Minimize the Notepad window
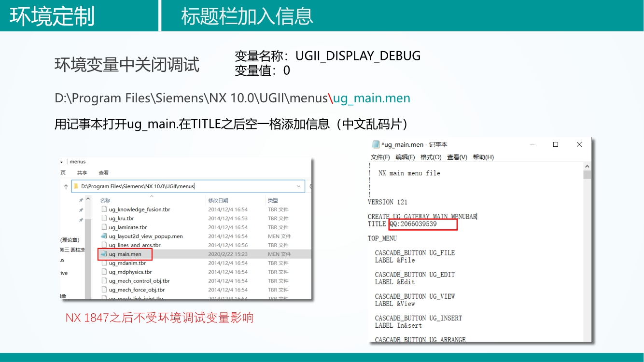This screenshot has height=362, width=644. click(x=532, y=144)
